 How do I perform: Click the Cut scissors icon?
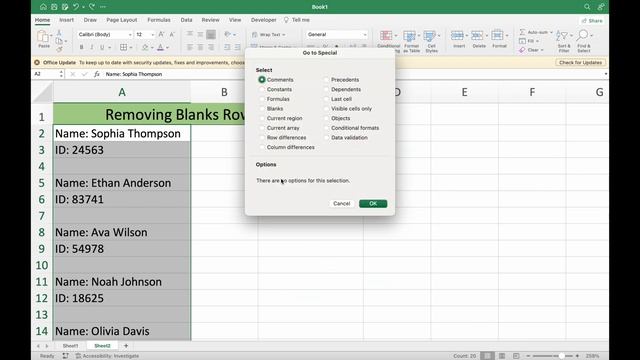tap(60, 32)
